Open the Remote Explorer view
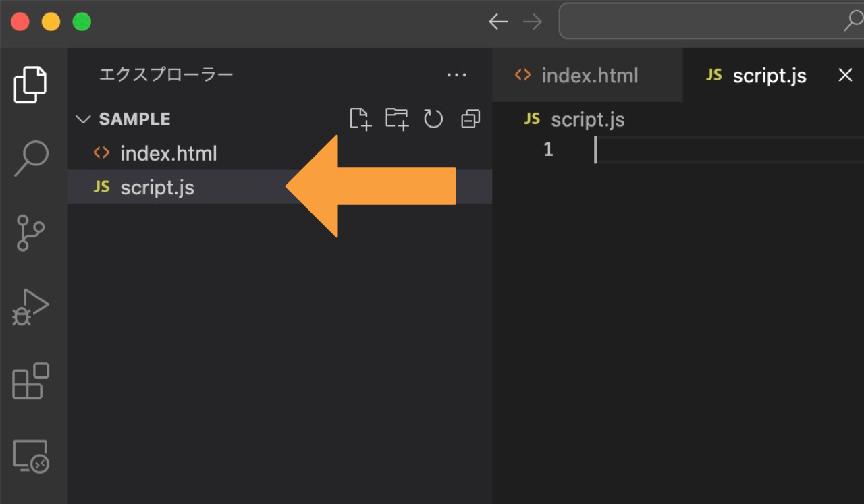This screenshot has height=504, width=864. (x=31, y=456)
